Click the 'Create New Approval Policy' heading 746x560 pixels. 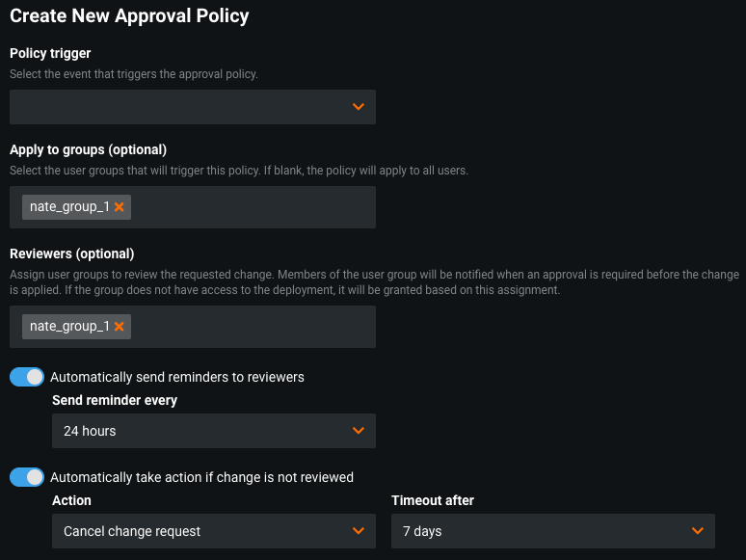[129, 16]
